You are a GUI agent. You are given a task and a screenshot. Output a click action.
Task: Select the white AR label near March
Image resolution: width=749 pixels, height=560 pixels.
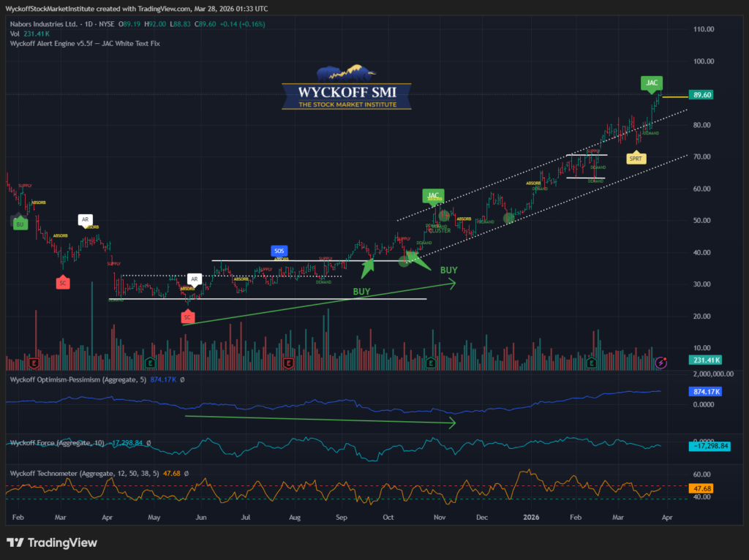(x=86, y=219)
